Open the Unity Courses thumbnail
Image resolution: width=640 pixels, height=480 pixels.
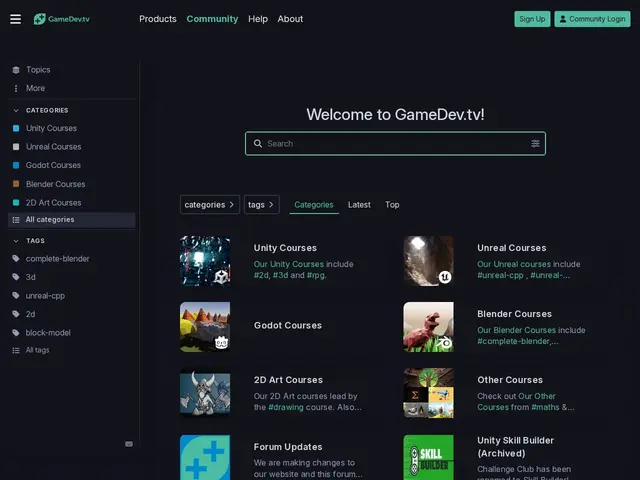click(205, 261)
